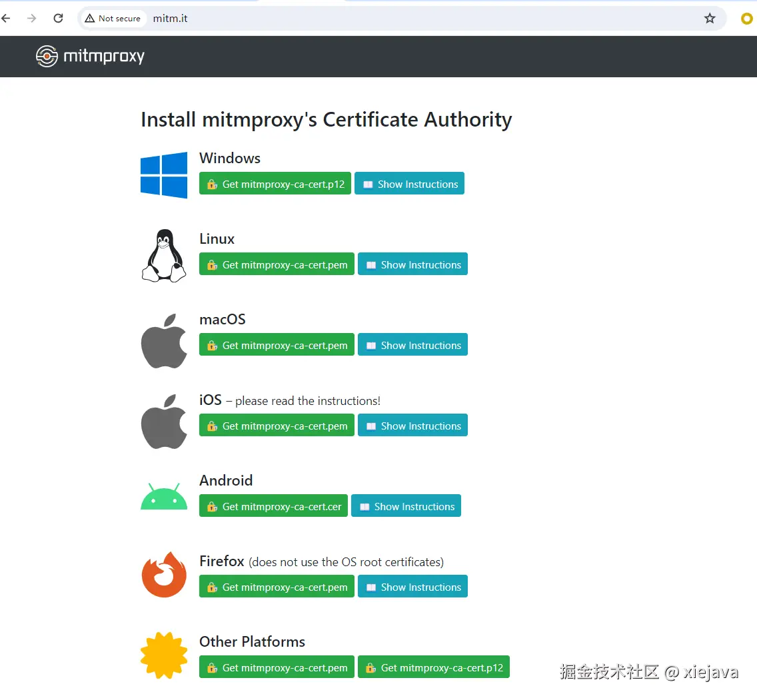757x700 pixels.
Task: Bookmark this page with the star icon
Action: (709, 19)
